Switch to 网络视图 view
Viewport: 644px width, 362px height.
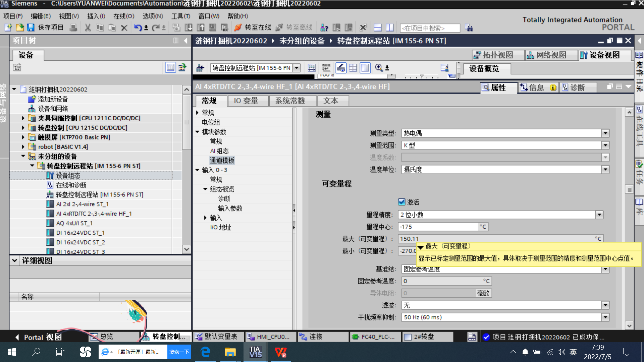547,55
